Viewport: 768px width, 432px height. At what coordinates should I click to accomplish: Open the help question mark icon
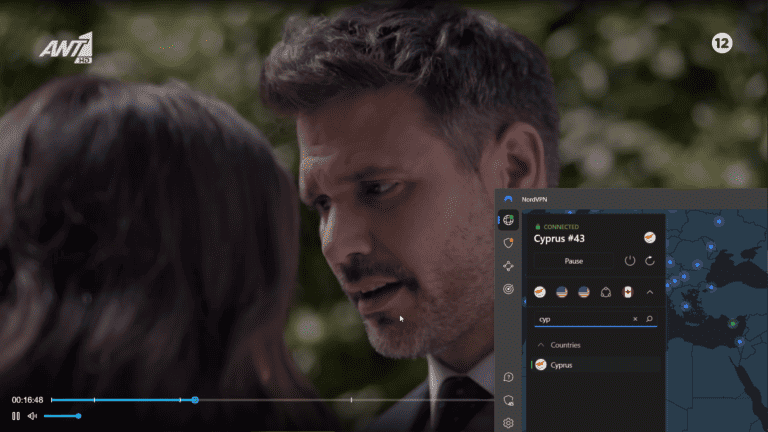point(509,377)
